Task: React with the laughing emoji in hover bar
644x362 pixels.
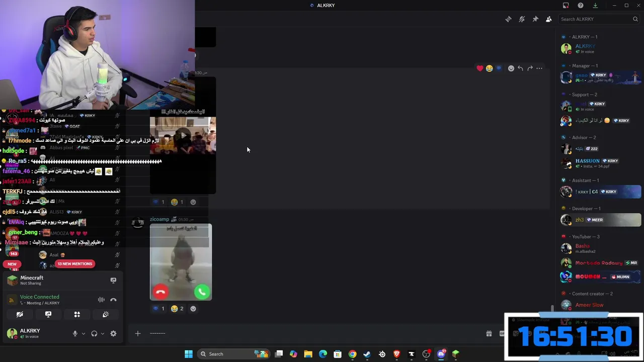Action: click(489, 68)
